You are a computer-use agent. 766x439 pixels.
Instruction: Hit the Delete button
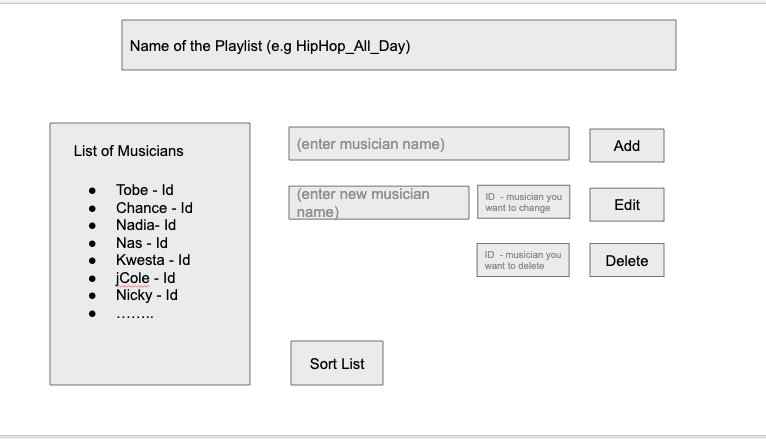pyautogui.click(x=626, y=261)
